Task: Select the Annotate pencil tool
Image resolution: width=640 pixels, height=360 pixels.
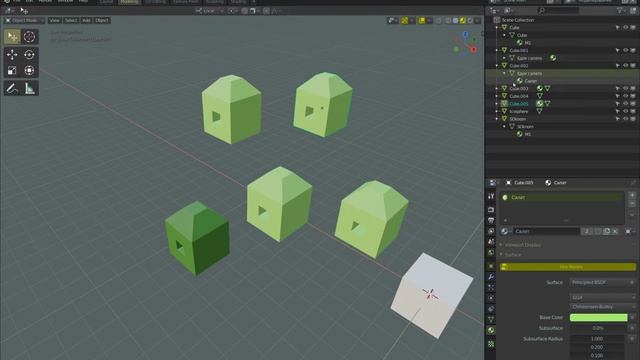Action: 12,88
